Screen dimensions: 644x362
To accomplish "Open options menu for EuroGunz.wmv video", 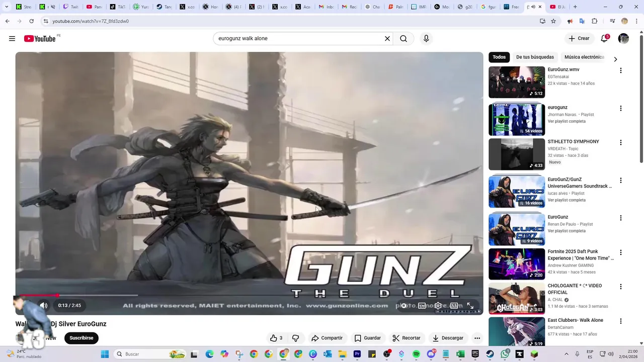I will 620,70.
